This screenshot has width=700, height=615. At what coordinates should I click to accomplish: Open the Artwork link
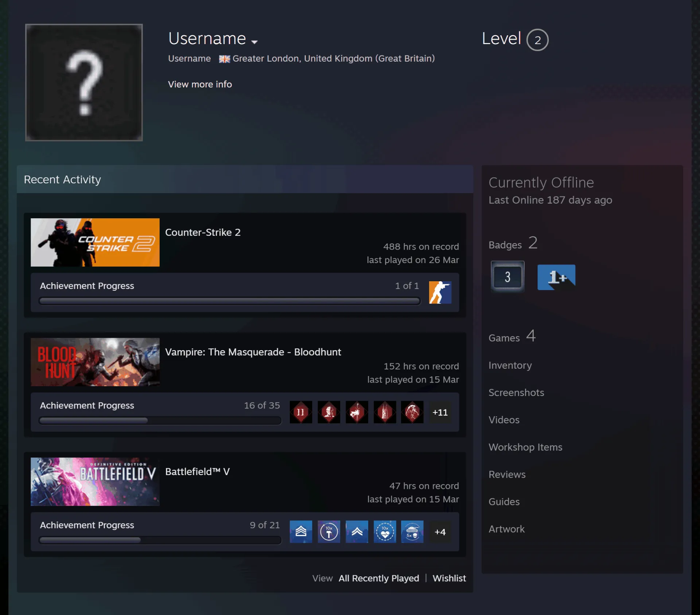tap(507, 529)
